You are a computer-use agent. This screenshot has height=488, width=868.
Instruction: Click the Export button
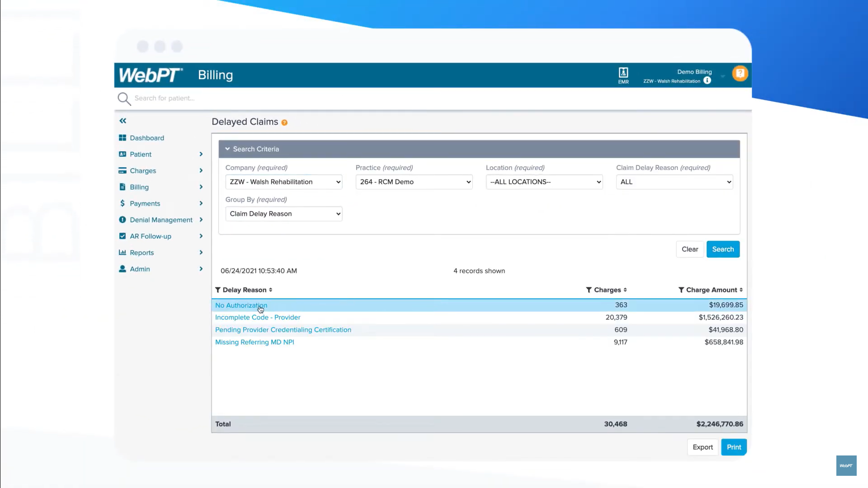point(703,447)
